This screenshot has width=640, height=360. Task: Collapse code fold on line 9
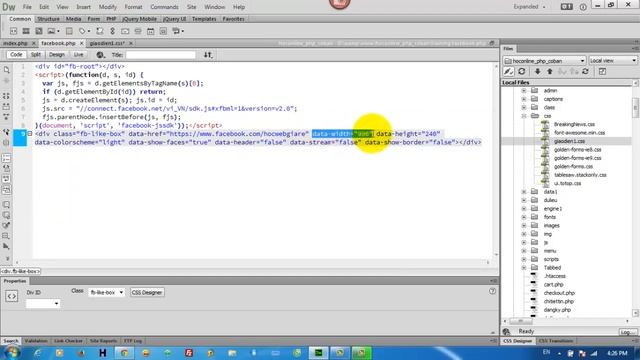click(30, 133)
